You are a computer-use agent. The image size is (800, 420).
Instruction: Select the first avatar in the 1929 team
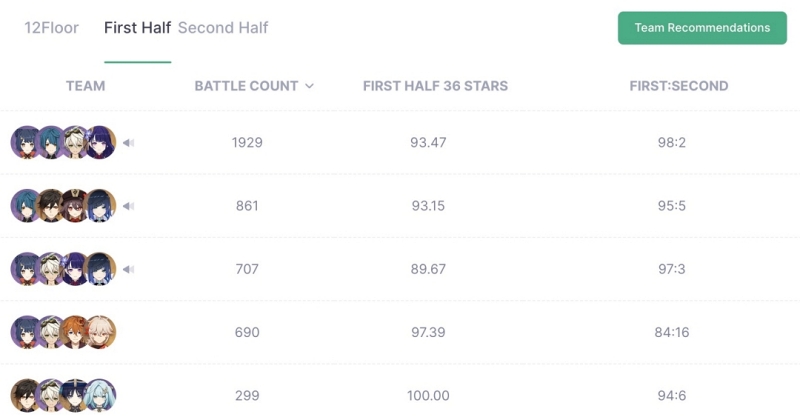pos(26,142)
